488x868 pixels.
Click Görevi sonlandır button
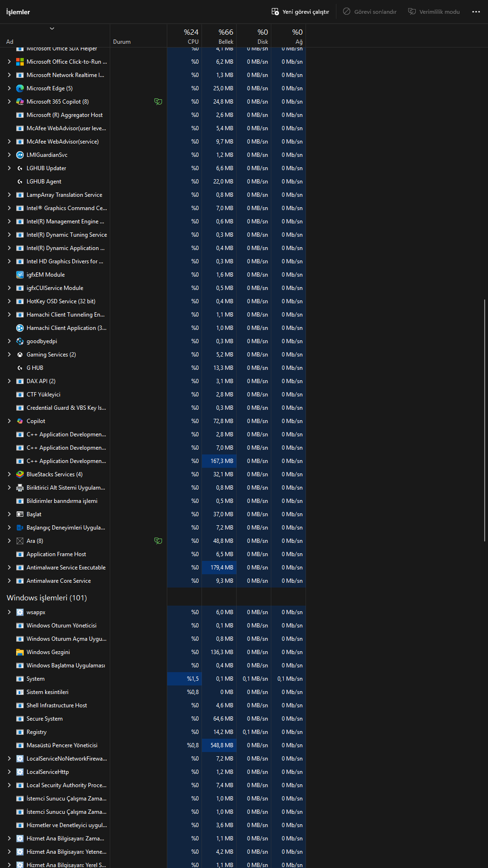(370, 12)
